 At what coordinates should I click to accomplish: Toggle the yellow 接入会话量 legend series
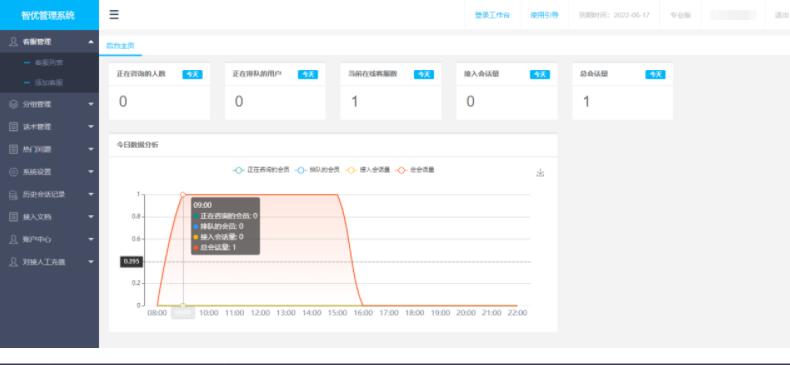click(x=368, y=170)
